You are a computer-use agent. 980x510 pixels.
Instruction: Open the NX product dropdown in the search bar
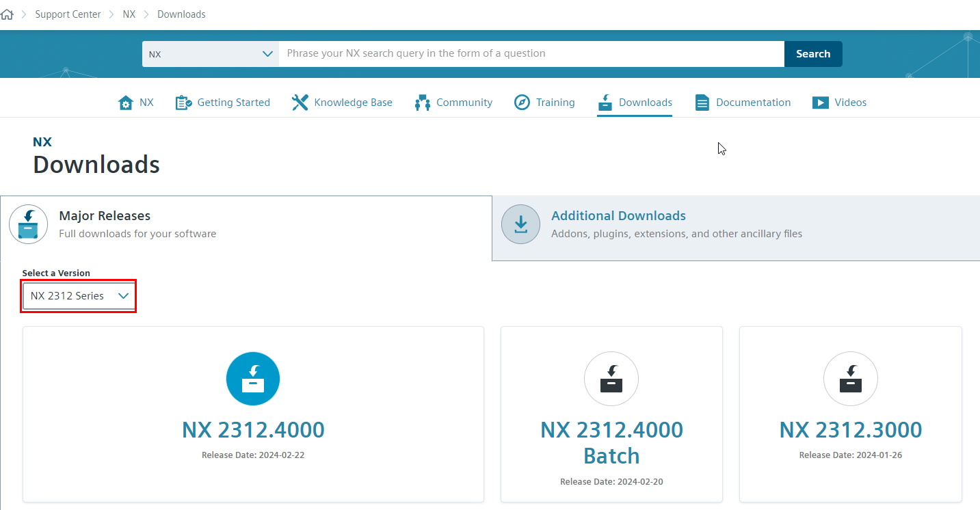(211, 54)
